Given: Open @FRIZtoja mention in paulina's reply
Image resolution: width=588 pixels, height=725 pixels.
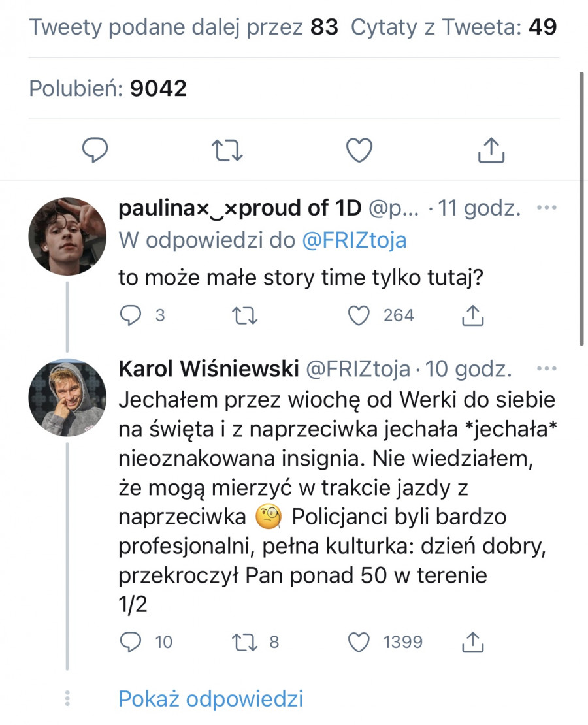Looking at the screenshot, I should tap(354, 240).
